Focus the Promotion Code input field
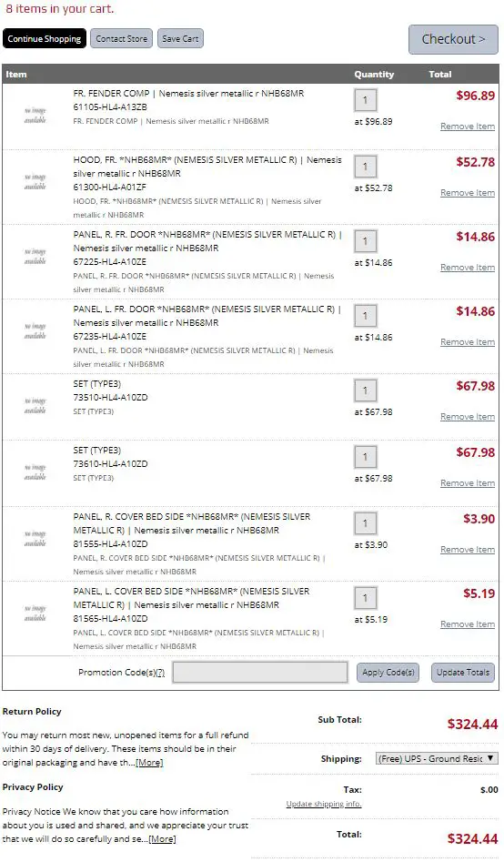 [260, 673]
